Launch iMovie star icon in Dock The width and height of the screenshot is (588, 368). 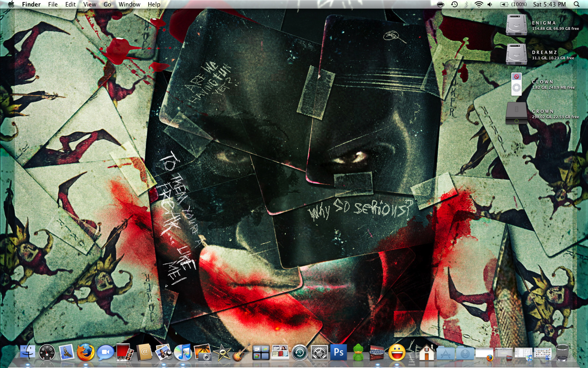[222, 352]
